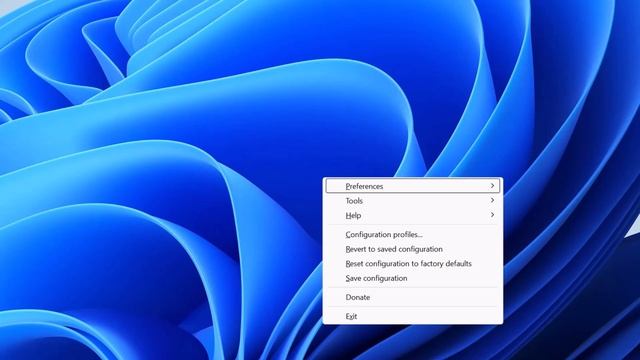
Task: Open the Help submenu
Action: point(413,216)
